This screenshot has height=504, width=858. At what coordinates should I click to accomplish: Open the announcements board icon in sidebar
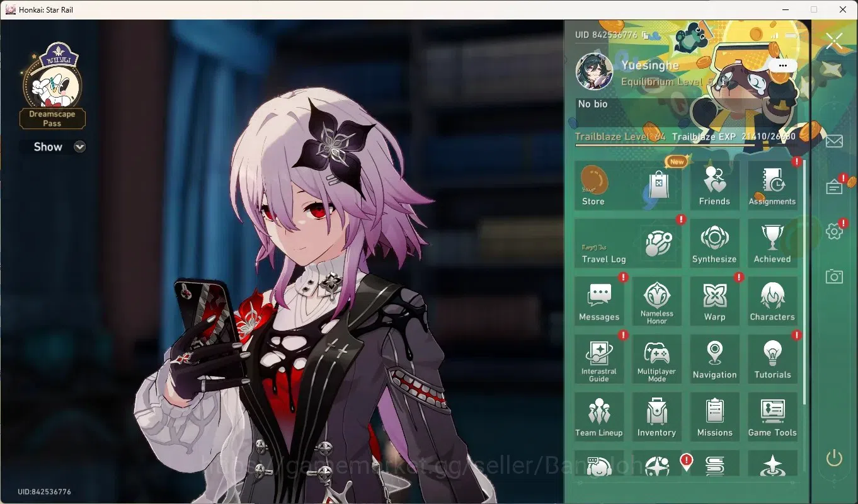click(834, 187)
